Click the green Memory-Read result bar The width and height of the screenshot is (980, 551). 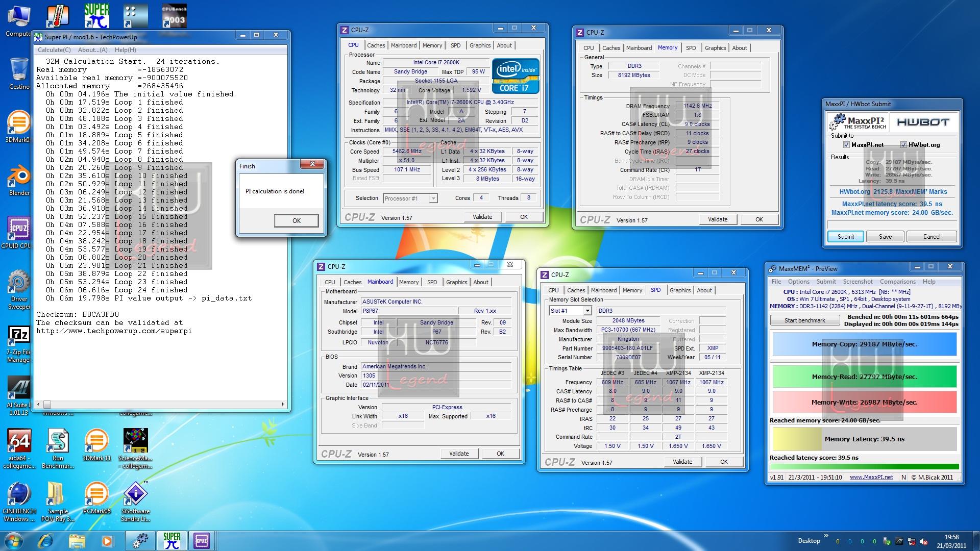pos(864,377)
